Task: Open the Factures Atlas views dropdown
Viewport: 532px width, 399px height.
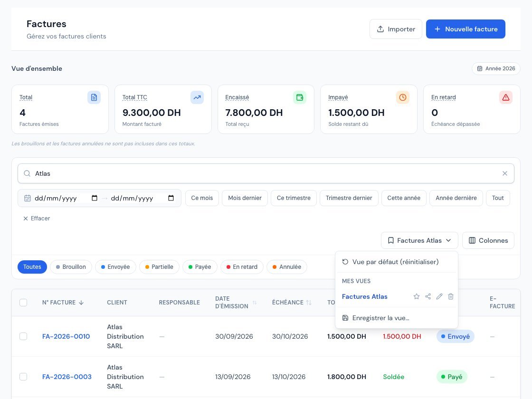Action: click(419, 240)
